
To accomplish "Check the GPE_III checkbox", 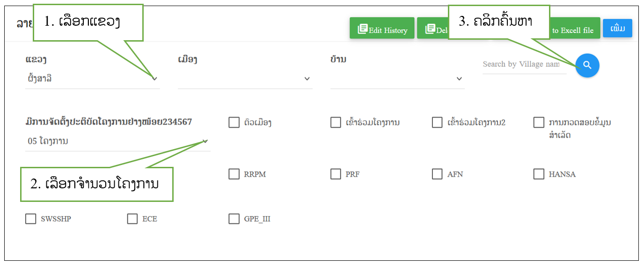I will pos(234,219).
